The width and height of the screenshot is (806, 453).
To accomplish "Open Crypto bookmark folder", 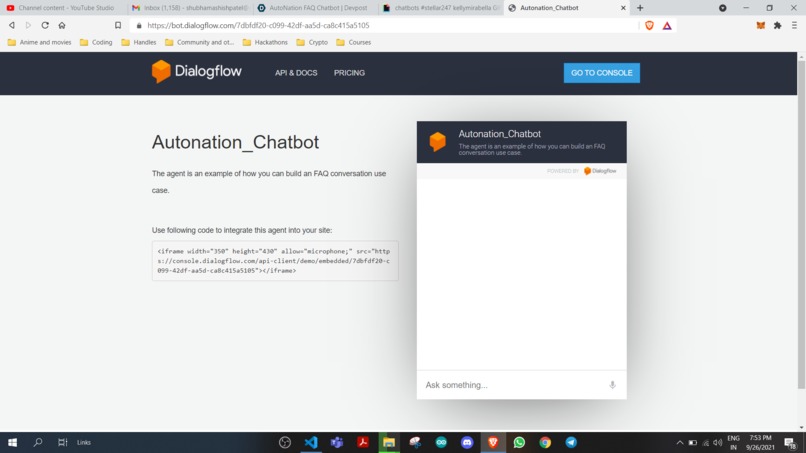I will pos(312,42).
